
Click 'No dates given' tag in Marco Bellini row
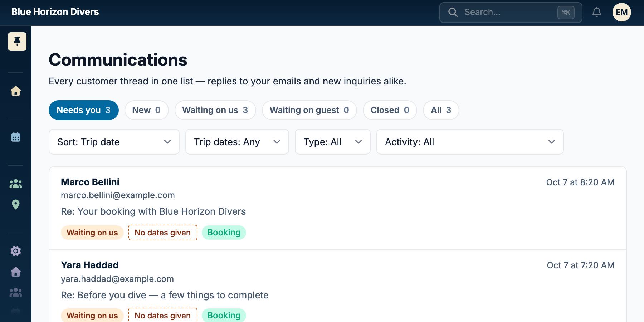click(163, 233)
